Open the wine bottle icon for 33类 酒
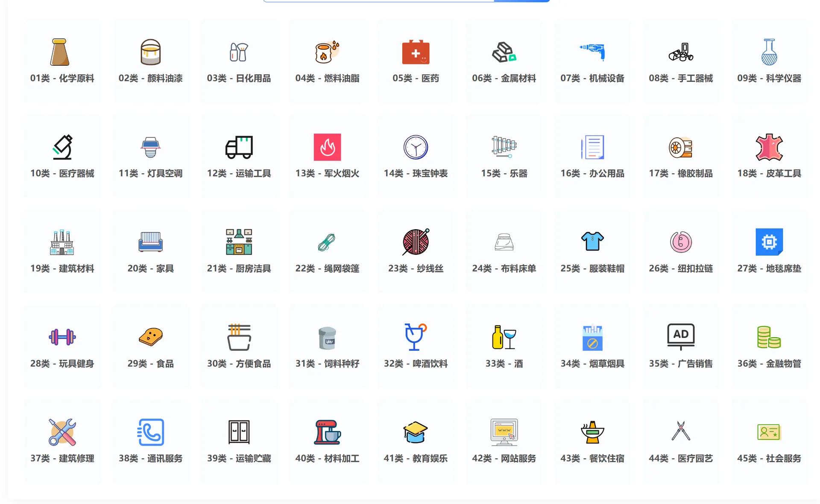Image resolution: width=820 pixels, height=504 pixels. pyautogui.click(x=504, y=337)
